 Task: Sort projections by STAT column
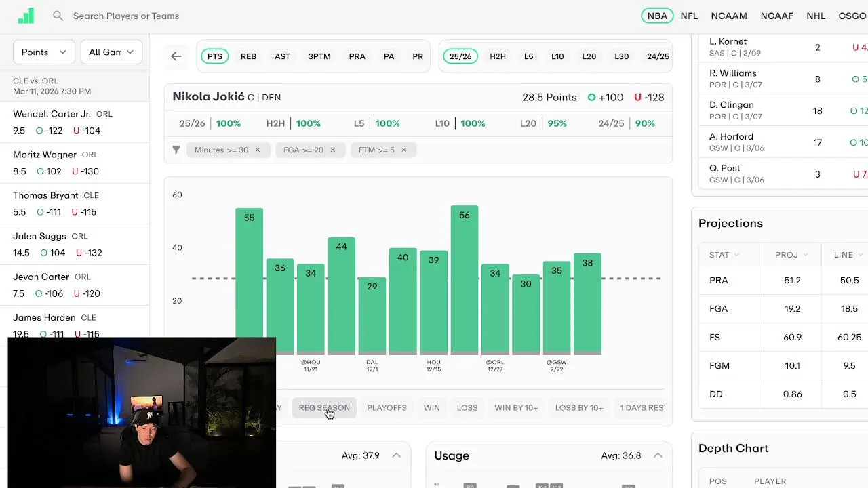pyautogui.click(x=724, y=255)
